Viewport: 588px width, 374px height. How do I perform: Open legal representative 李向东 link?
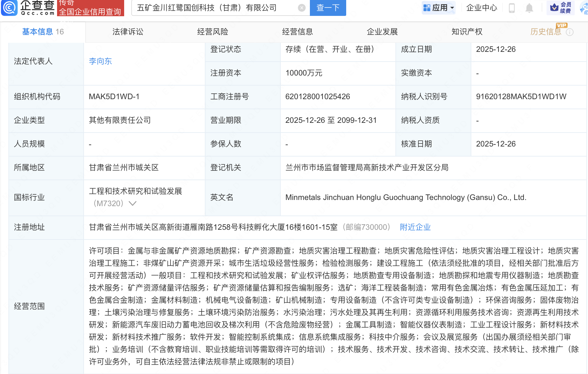(100, 61)
